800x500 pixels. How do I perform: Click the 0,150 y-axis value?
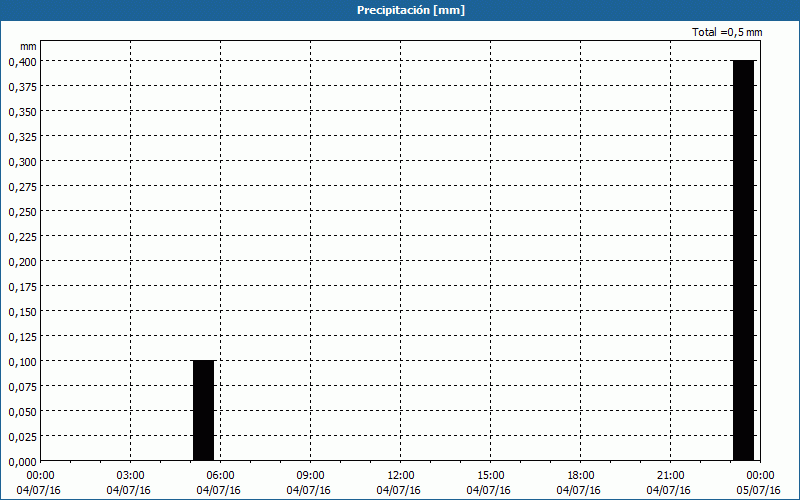(x=22, y=312)
